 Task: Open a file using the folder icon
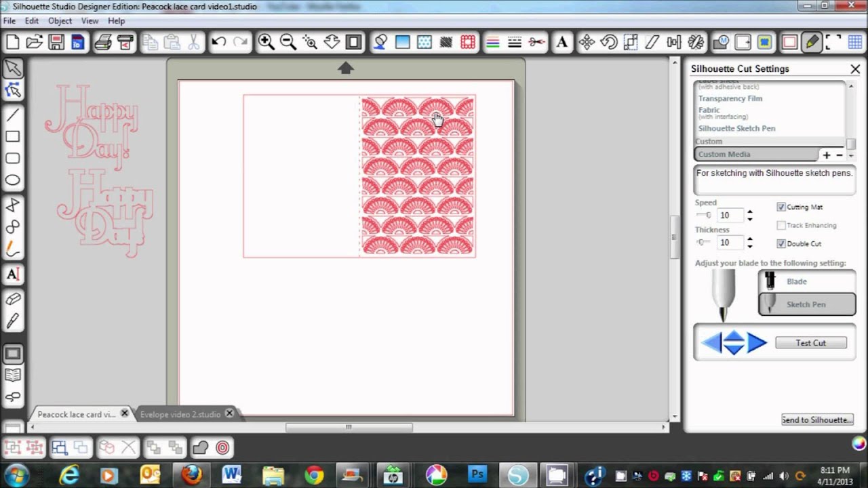[34, 42]
